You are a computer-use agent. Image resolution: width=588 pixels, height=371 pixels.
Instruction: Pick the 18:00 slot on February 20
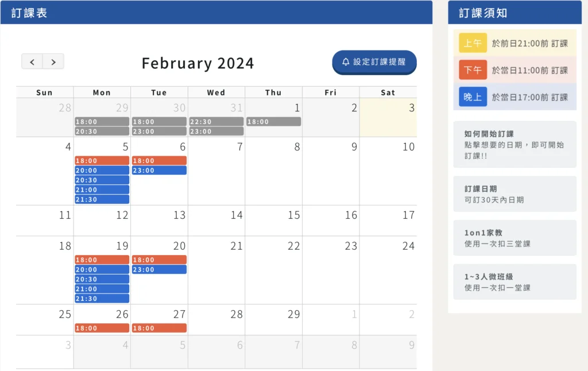159,260
